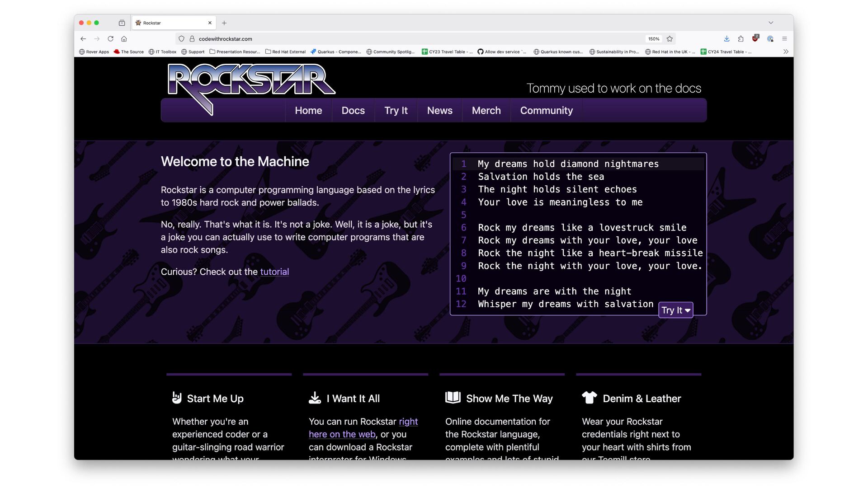
Task: Expand the Try It dropdown in code editor
Action: click(675, 310)
